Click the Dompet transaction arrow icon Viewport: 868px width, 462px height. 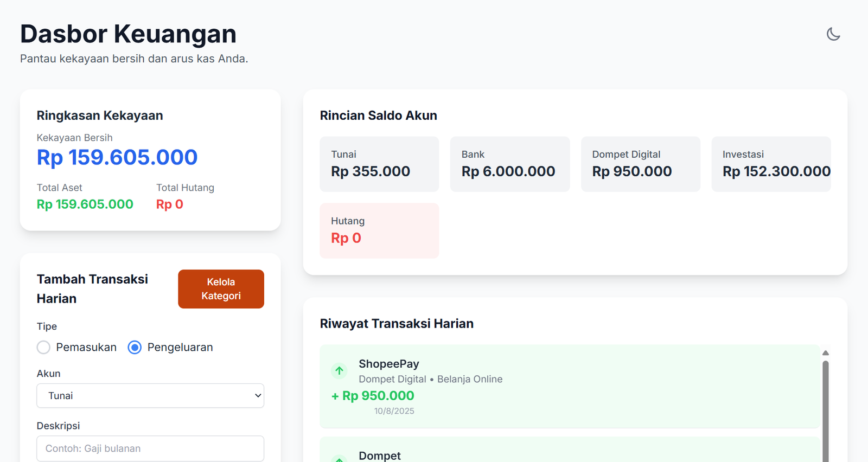[339, 459]
